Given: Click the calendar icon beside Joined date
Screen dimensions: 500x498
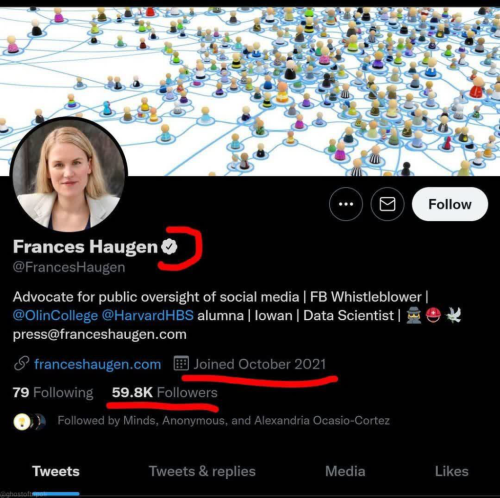Looking at the screenshot, I should [x=181, y=363].
